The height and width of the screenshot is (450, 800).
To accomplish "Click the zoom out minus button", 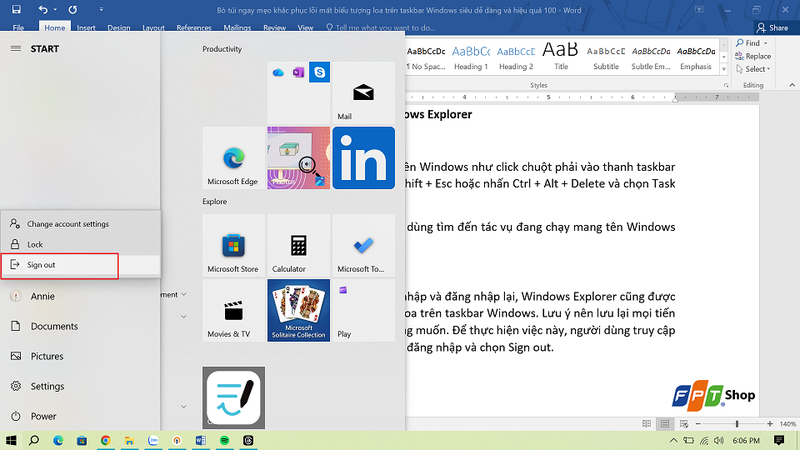I will coord(698,424).
